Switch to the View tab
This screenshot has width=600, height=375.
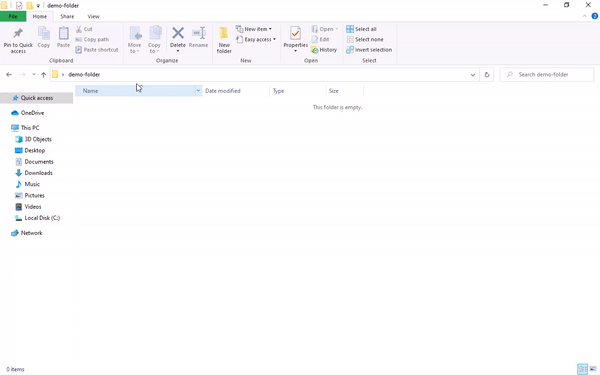(93, 16)
